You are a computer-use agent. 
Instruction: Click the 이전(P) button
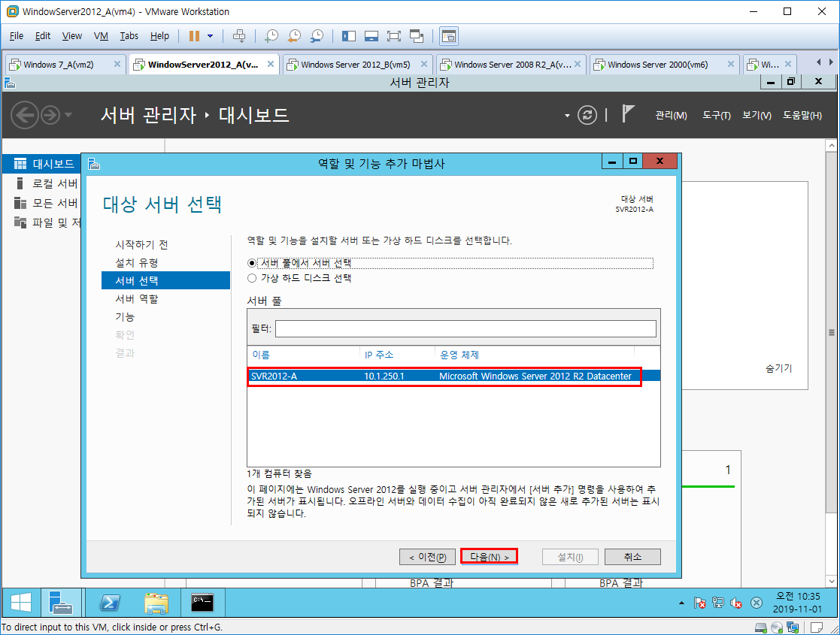[x=427, y=557]
